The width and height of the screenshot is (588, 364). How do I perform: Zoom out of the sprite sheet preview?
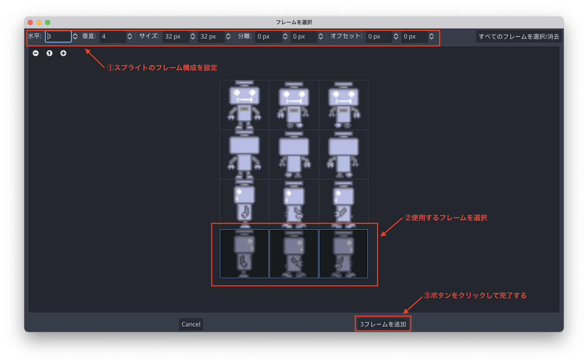point(36,53)
